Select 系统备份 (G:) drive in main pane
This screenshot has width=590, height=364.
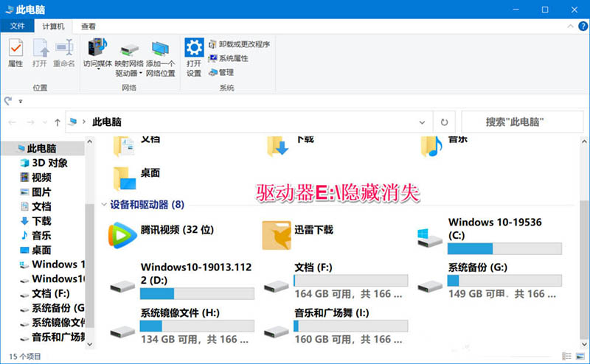click(489, 281)
